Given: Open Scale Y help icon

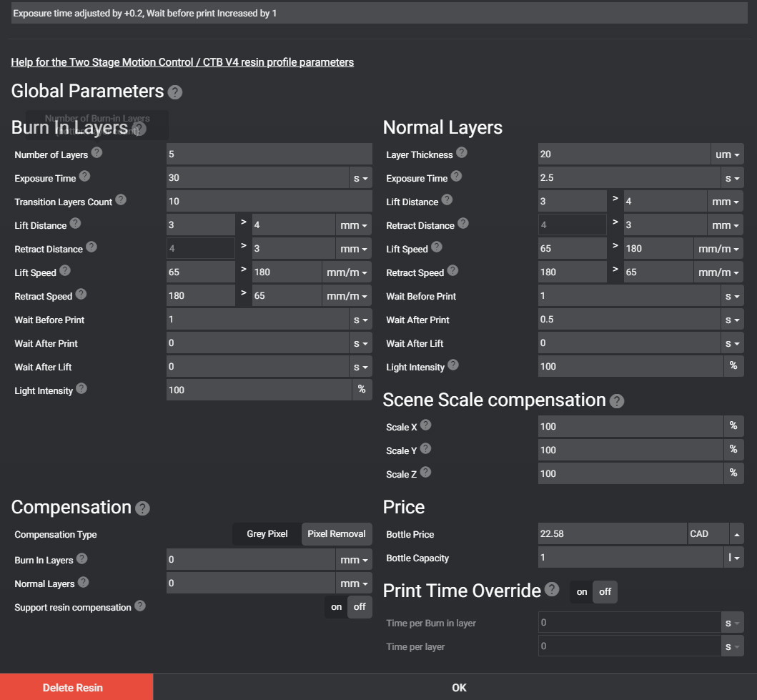Looking at the screenshot, I should click(x=425, y=448).
